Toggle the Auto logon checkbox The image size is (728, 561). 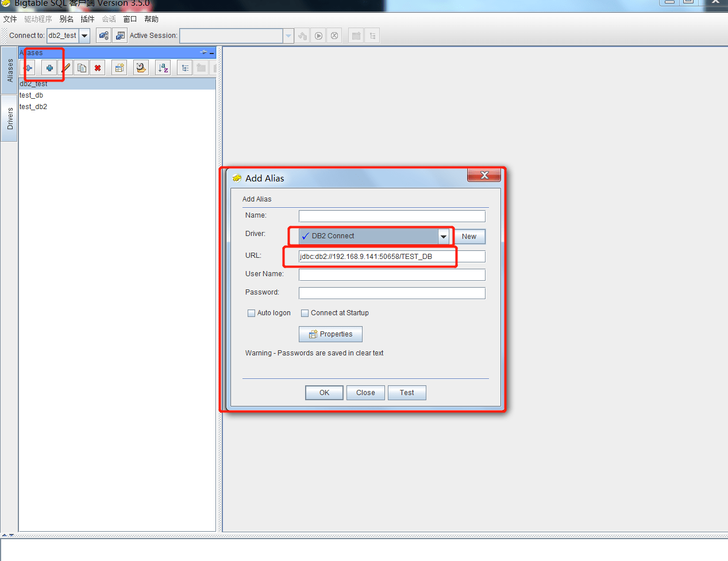pos(251,313)
